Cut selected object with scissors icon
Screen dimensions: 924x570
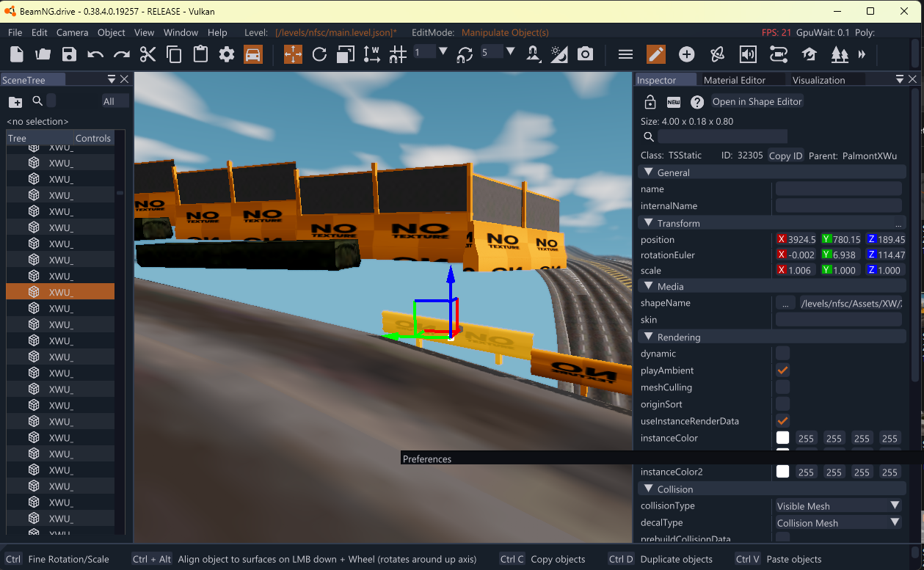click(x=148, y=54)
